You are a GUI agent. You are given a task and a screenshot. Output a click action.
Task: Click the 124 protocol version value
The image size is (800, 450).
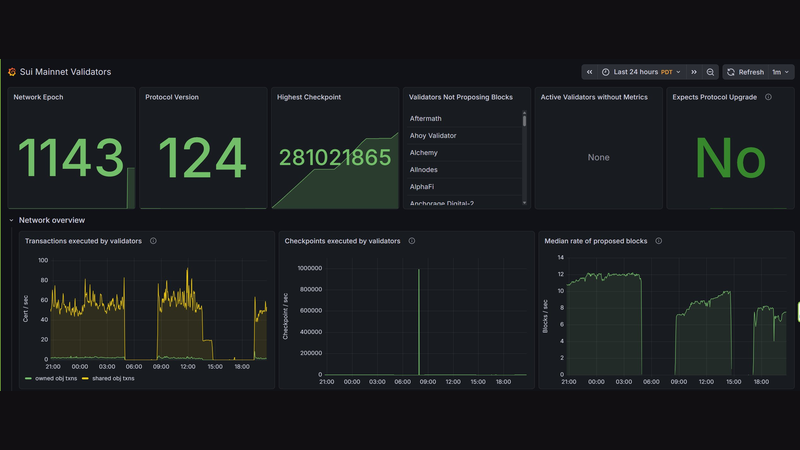[202, 158]
